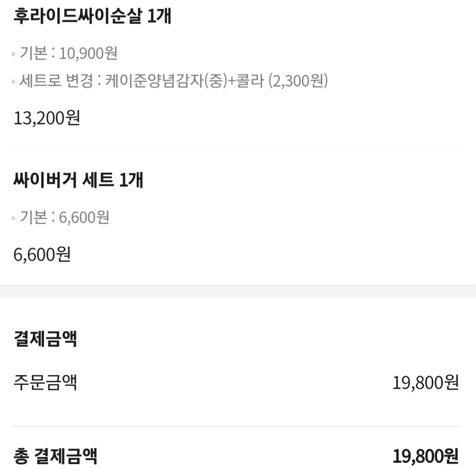Click the divider line above 총 결제금액
This screenshot has height=470, width=476.
pos(236,426)
